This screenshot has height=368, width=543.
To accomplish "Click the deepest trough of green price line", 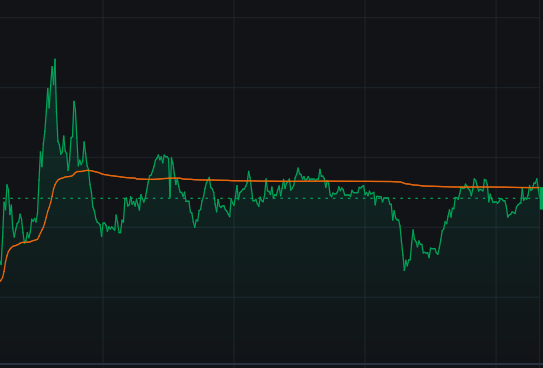I will (404, 270).
